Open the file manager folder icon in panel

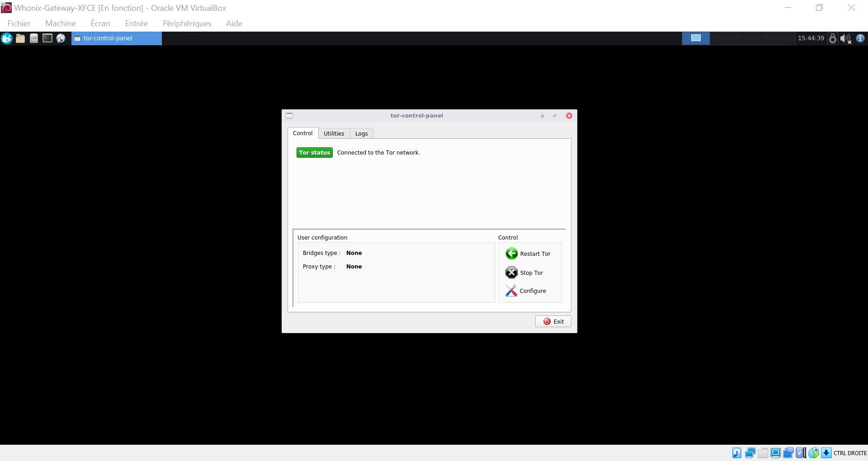click(x=20, y=38)
